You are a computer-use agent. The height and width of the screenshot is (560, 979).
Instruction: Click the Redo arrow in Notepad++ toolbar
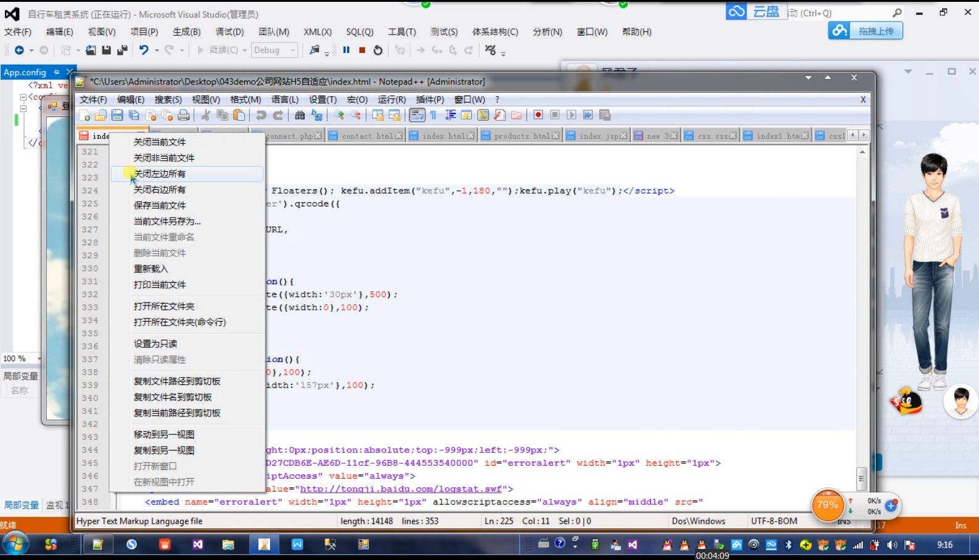278,115
